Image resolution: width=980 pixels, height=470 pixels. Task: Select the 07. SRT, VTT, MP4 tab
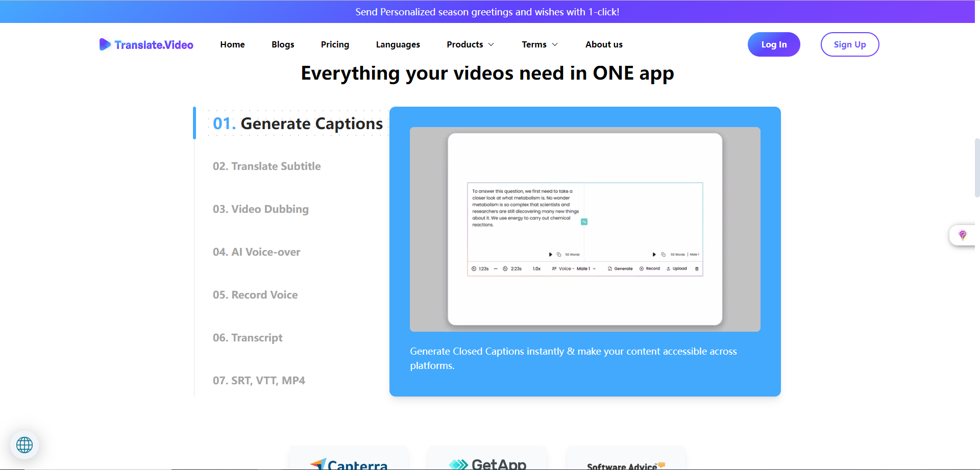pyautogui.click(x=259, y=381)
